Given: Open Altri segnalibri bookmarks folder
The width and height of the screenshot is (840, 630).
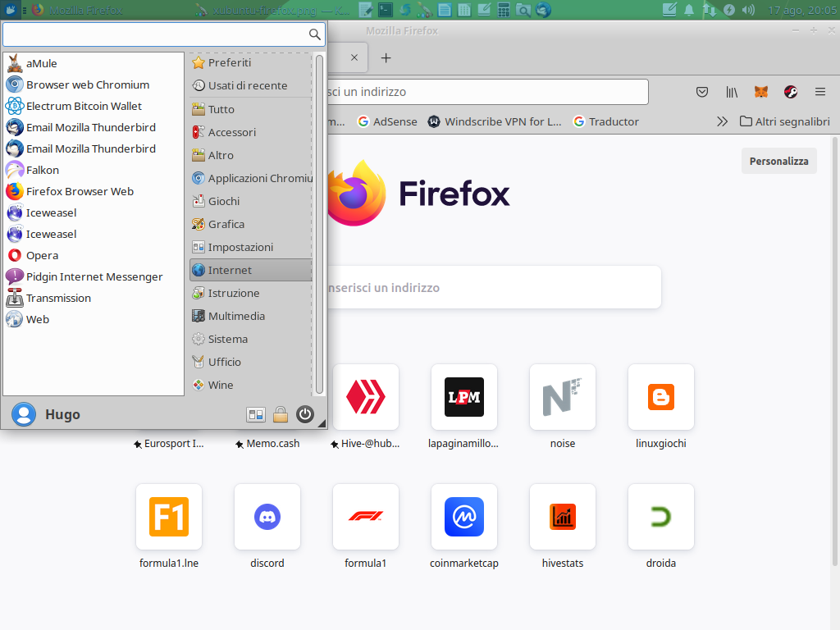Looking at the screenshot, I should 785,121.
